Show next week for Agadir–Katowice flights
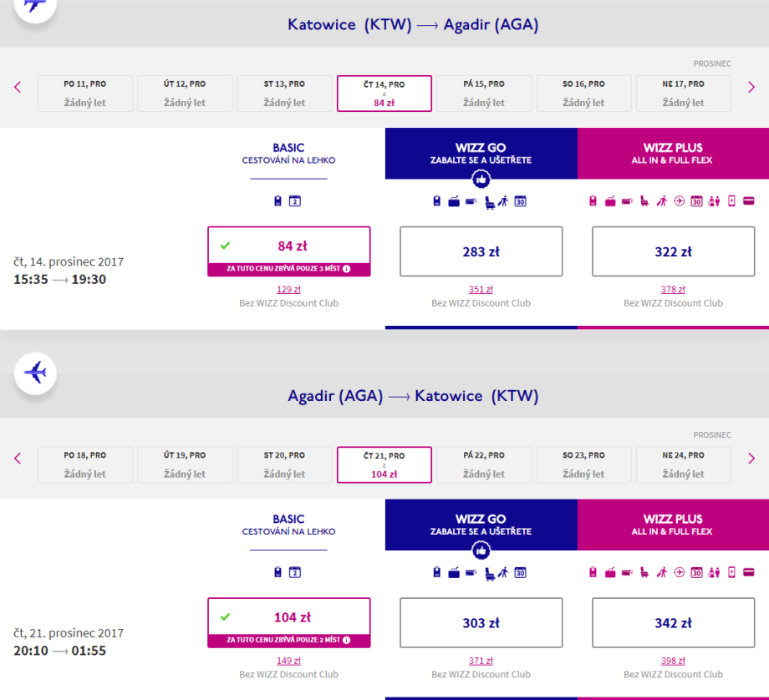This screenshot has width=769, height=700. pyautogui.click(x=751, y=458)
